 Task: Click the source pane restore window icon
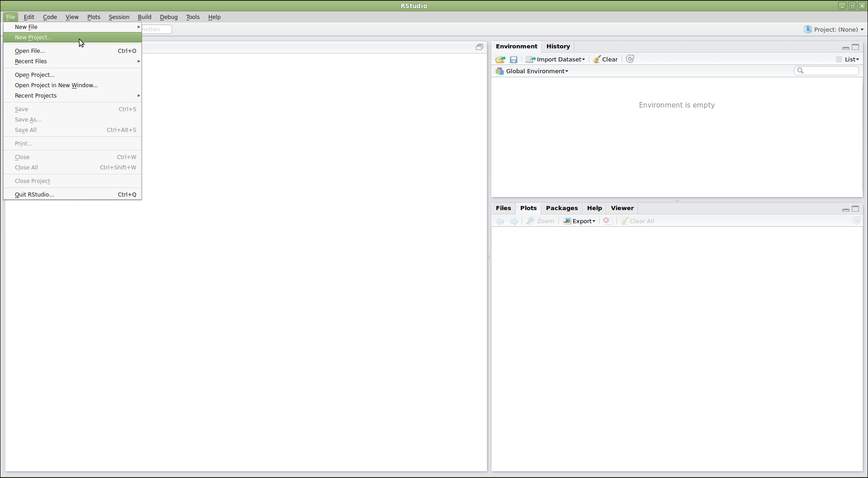pos(479,47)
